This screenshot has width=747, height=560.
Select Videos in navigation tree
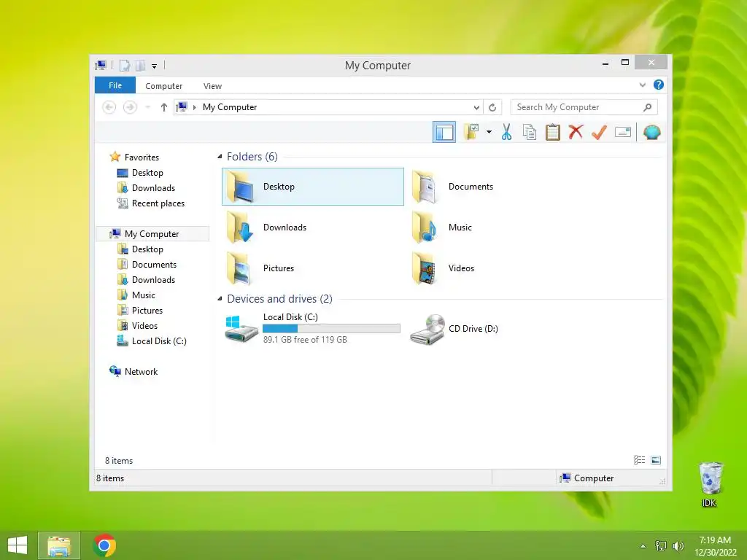pos(144,326)
